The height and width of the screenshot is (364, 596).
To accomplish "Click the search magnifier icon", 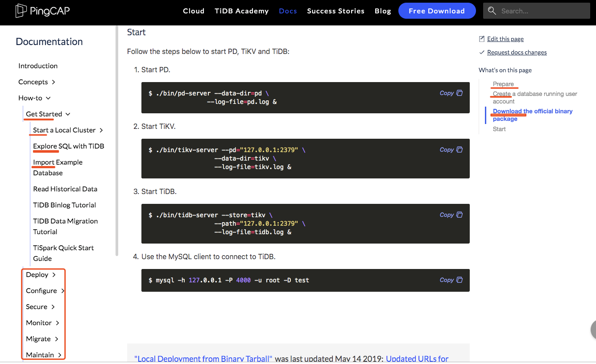I will tap(492, 11).
